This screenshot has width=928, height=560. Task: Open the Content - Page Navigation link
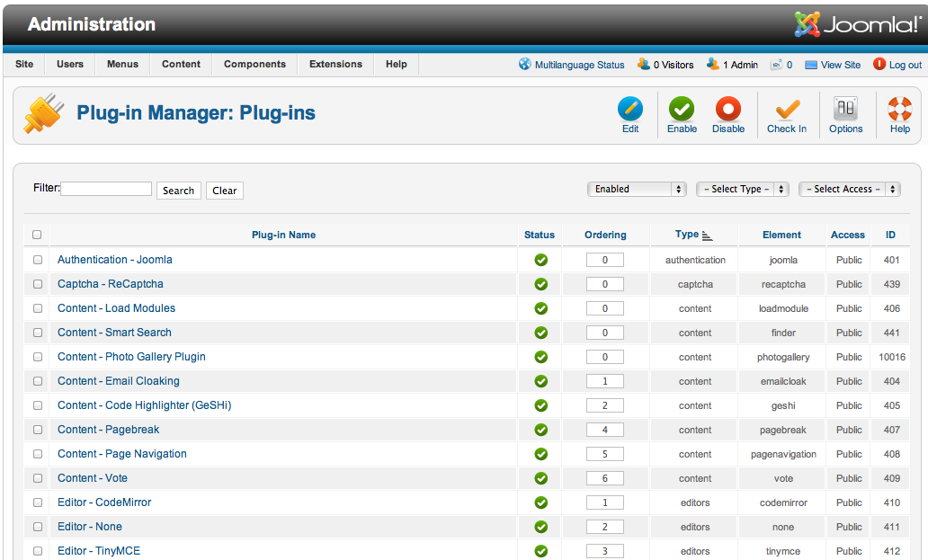pyautogui.click(x=122, y=454)
